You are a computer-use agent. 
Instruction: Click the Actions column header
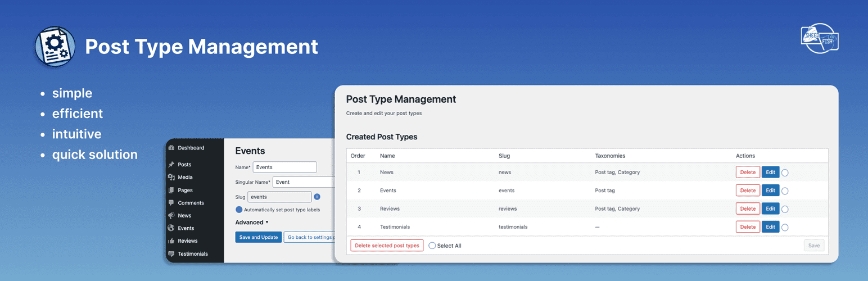[x=745, y=156]
